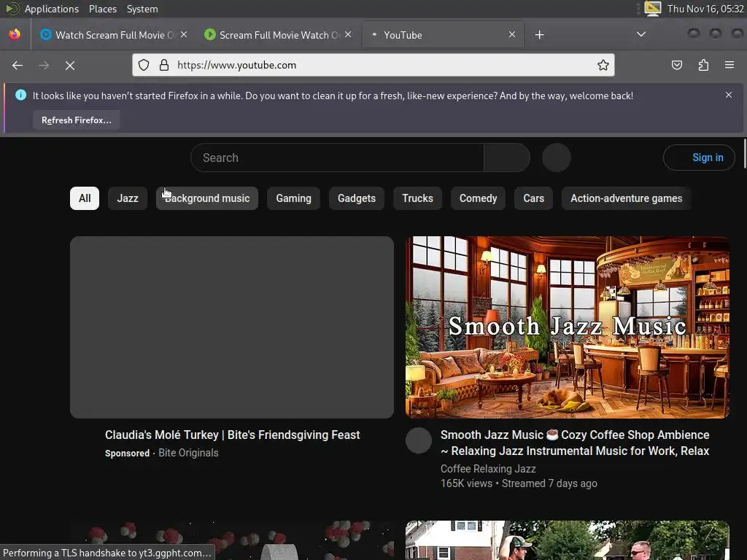The width and height of the screenshot is (747, 560).
Task: Click the YouTube Sign in button
Action: point(699,157)
